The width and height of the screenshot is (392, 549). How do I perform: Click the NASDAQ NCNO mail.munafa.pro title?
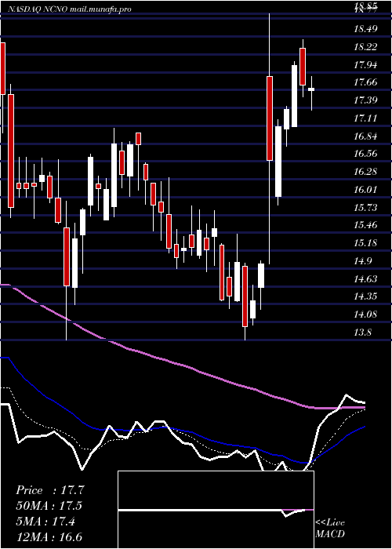click(69, 9)
